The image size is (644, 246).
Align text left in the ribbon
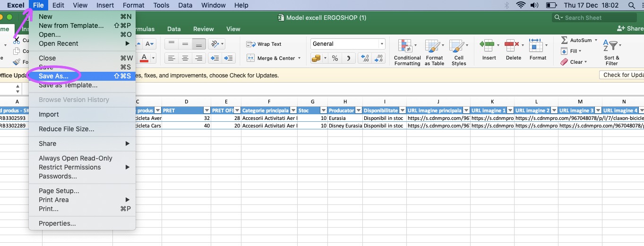(x=172, y=58)
